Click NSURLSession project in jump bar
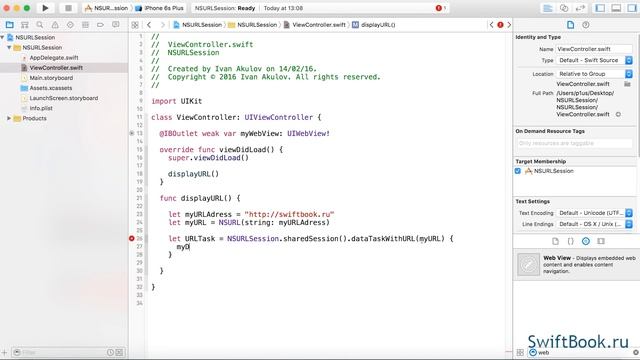Screen dimensions: 640x360 (198, 25)
